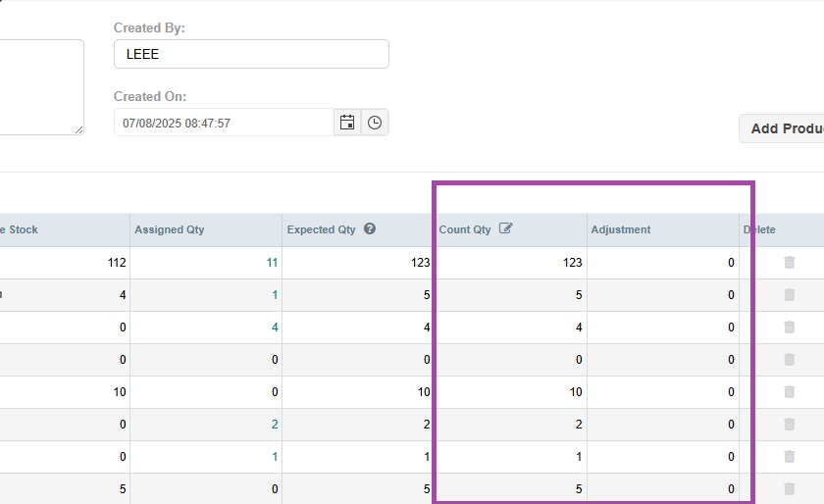Image resolution: width=824 pixels, height=504 pixels.
Task: Delete the row with Count Qty 2
Action: click(789, 425)
